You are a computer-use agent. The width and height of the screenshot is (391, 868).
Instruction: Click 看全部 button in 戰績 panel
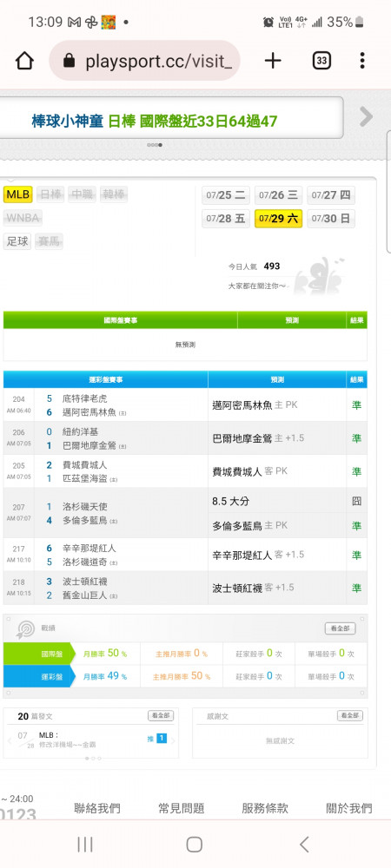pos(340,628)
